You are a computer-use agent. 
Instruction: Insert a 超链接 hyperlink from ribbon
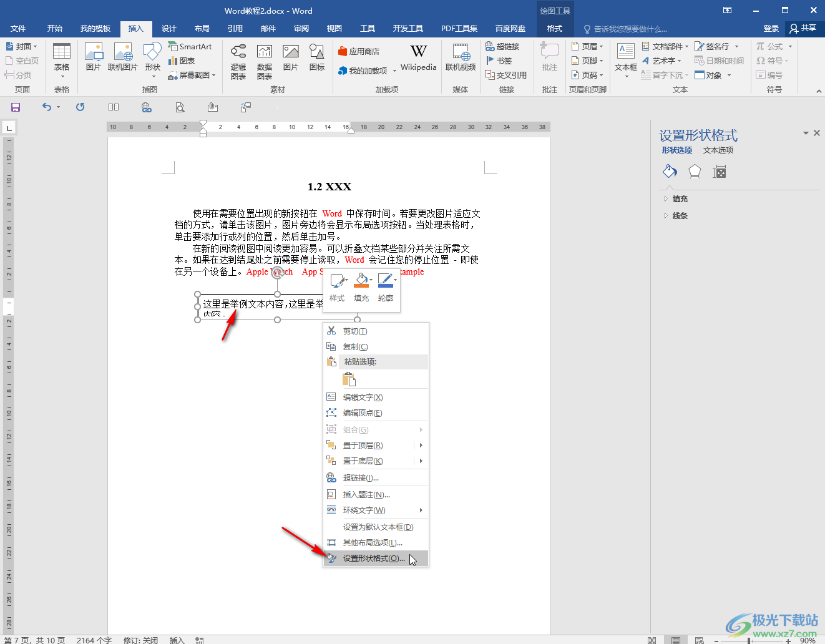coord(502,47)
